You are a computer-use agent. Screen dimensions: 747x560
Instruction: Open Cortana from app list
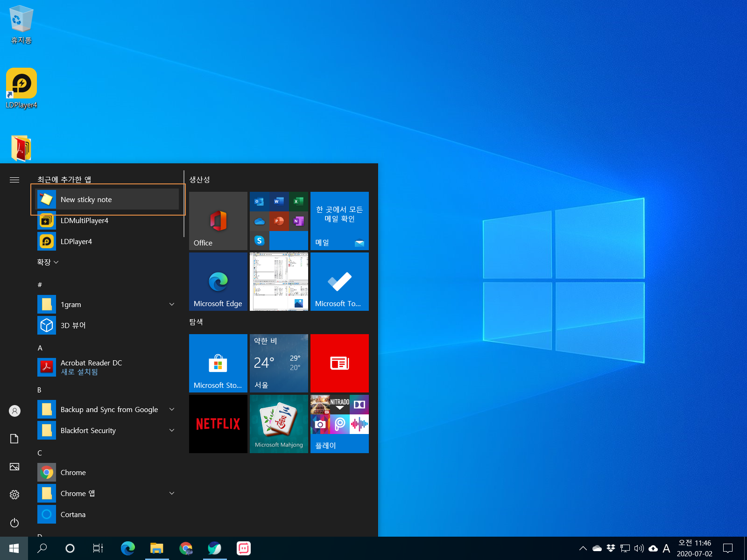(x=108, y=514)
